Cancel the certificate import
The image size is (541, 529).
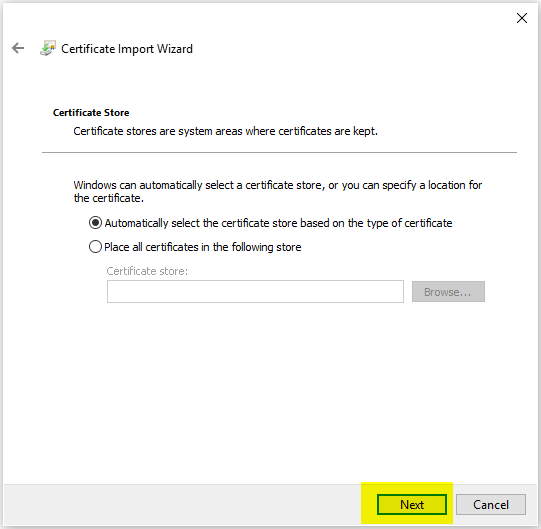point(491,504)
